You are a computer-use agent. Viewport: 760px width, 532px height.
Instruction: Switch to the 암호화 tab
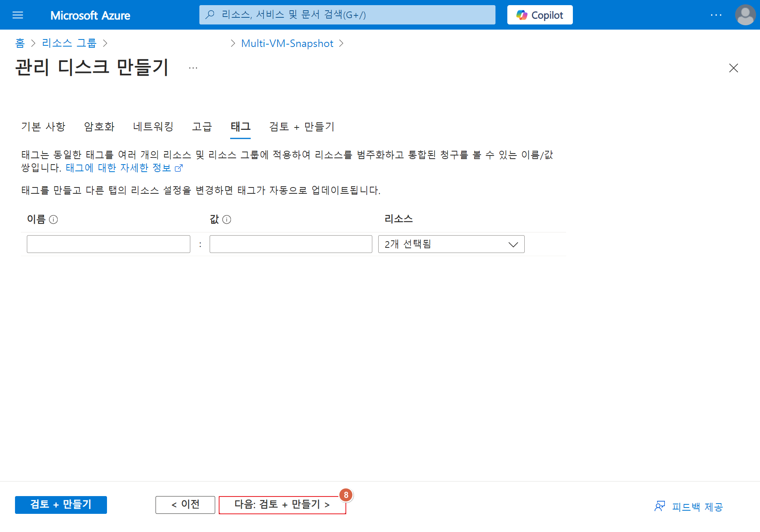99,127
